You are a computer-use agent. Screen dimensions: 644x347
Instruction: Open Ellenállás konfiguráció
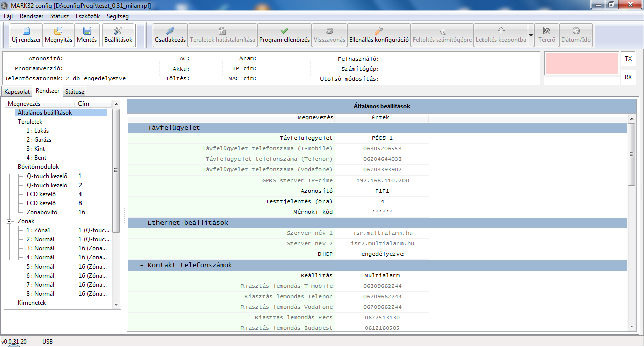coord(378,35)
